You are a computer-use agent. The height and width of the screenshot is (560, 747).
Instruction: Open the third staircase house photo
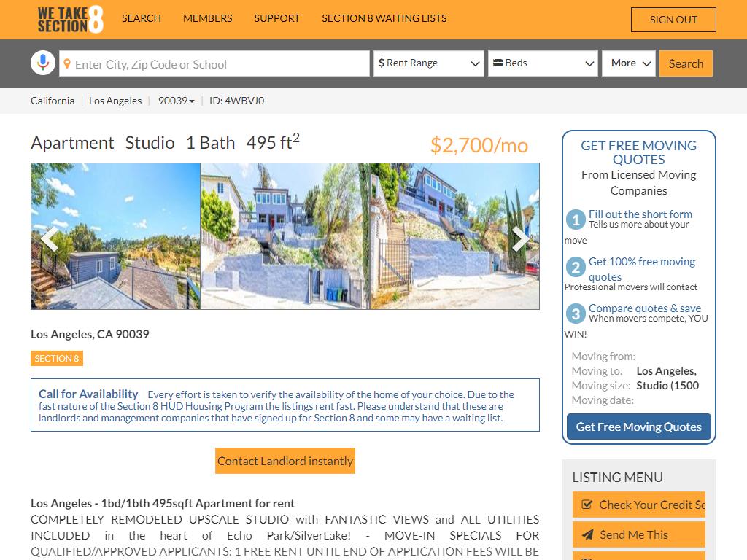tap(455, 236)
